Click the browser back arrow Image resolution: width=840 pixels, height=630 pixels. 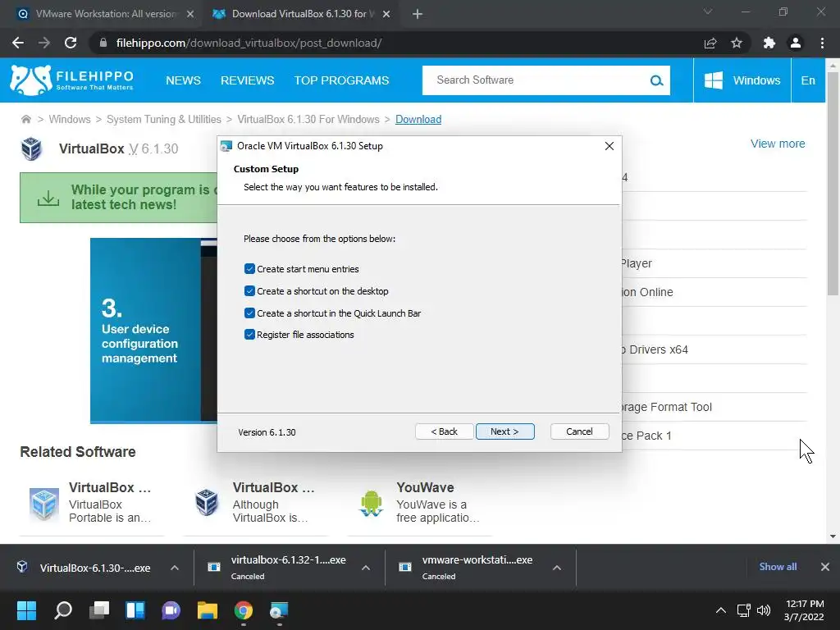point(18,43)
